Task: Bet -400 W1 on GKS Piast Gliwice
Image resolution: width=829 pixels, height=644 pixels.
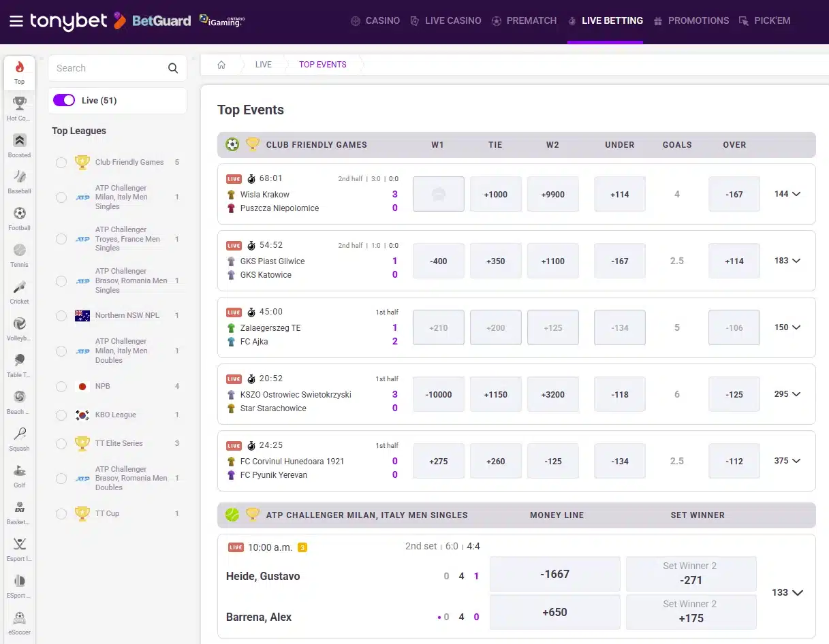Action: pyautogui.click(x=439, y=261)
